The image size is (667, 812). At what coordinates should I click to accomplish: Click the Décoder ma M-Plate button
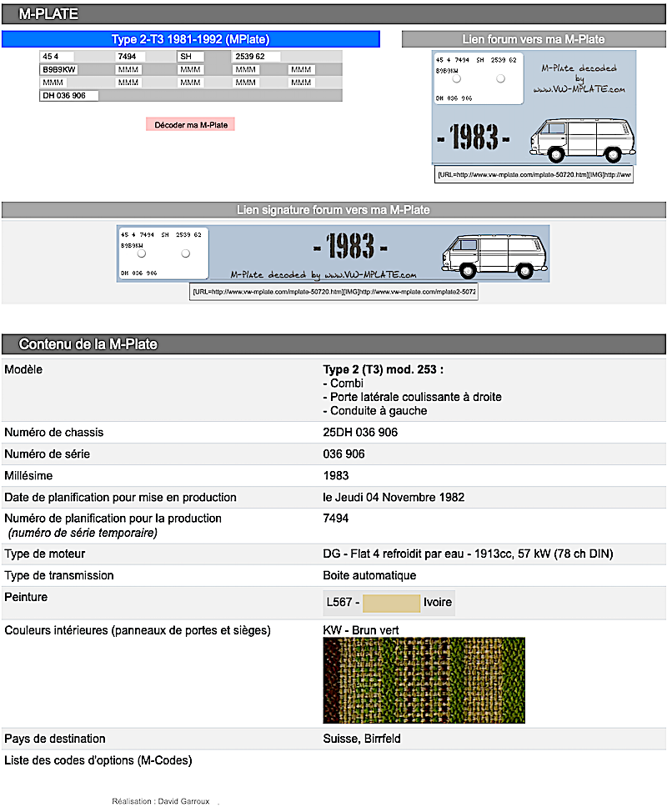[191, 124]
